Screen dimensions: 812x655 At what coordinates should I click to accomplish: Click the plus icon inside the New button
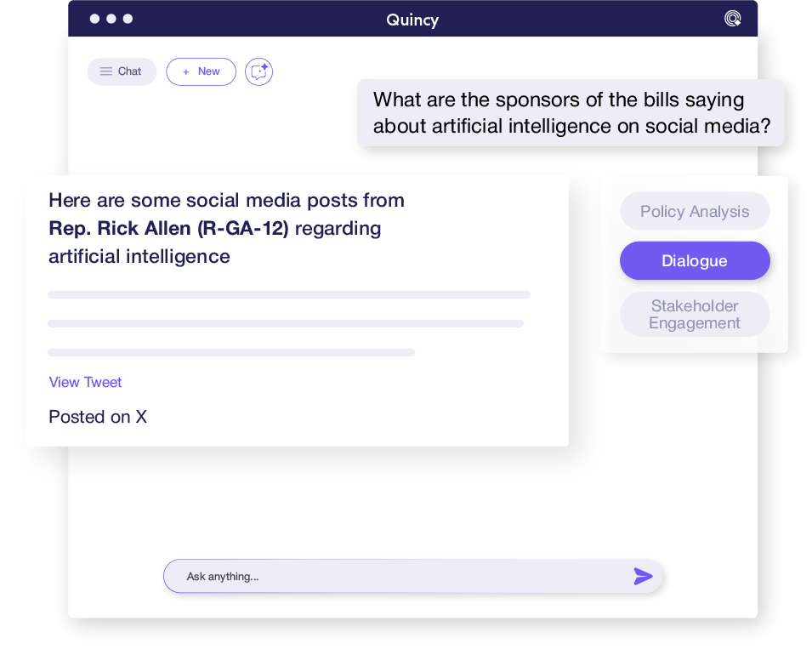pyautogui.click(x=185, y=71)
